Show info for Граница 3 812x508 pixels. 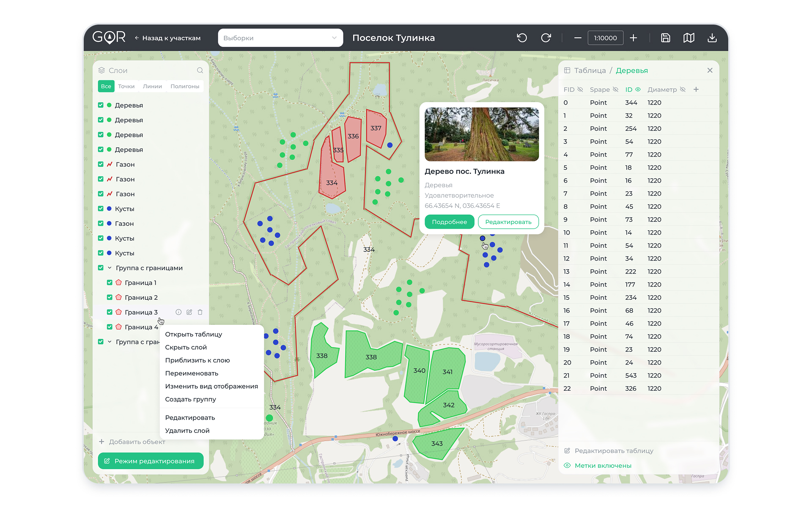click(178, 312)
